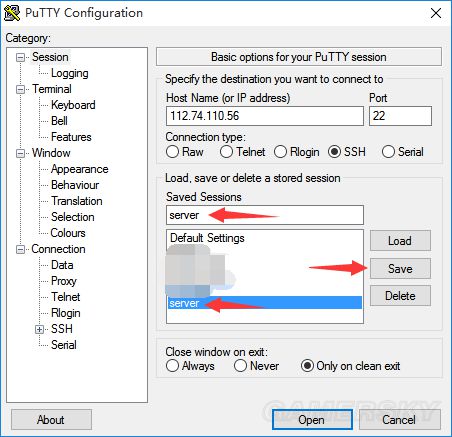Click the Save button
452x437 pixels.
click(400, 269)
